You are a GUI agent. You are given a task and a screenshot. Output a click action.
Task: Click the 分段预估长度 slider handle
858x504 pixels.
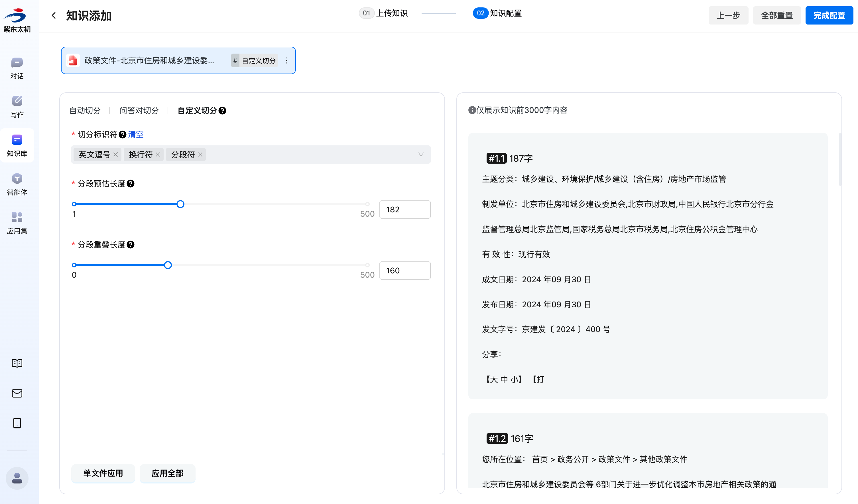180,204
